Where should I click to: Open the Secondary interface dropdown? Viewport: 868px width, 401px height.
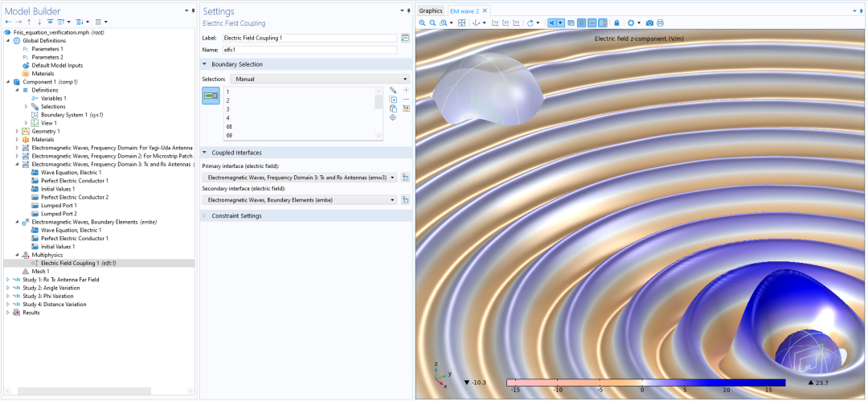point(300,199)
